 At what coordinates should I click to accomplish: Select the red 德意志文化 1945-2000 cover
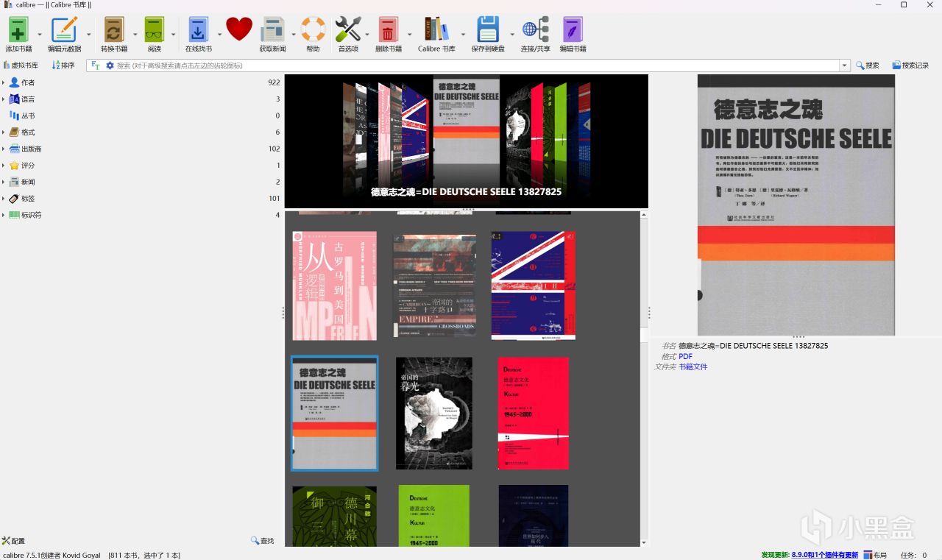pyautogui.click(x=534, y=414)
